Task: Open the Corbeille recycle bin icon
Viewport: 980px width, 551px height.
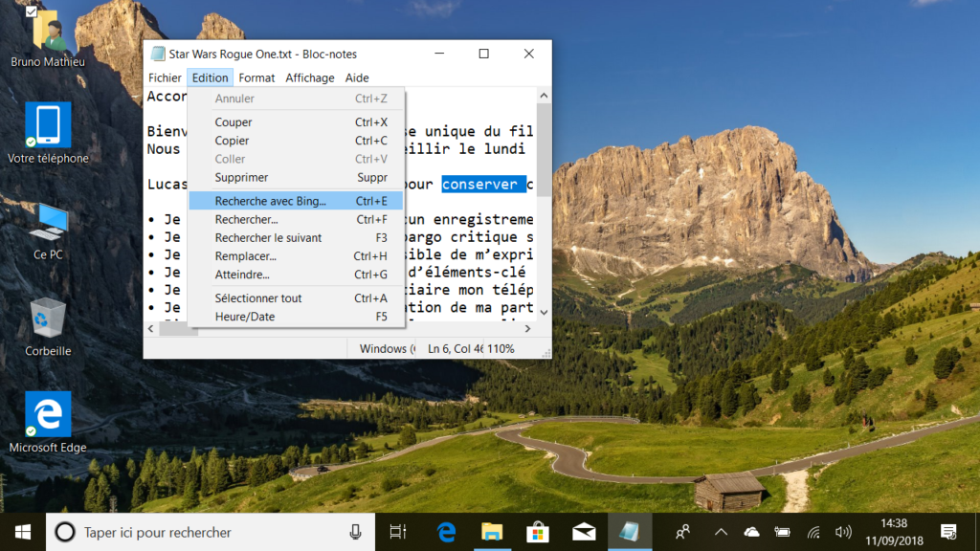Action: (48, 326)
